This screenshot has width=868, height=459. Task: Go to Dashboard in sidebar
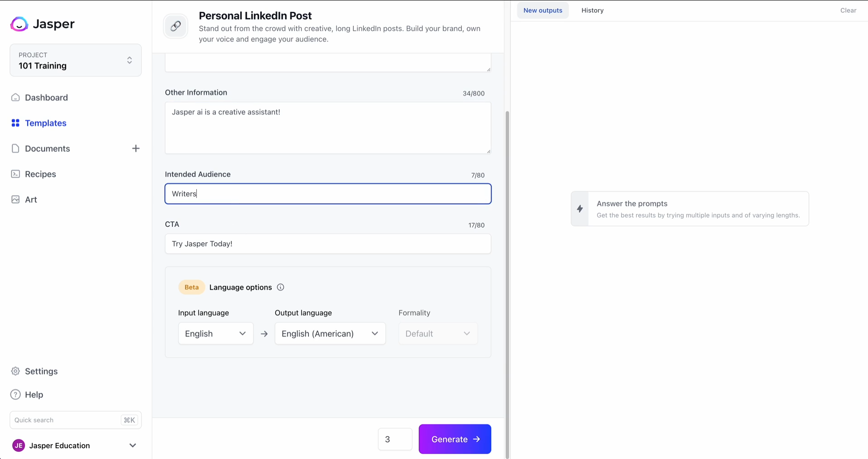point(46,97)
